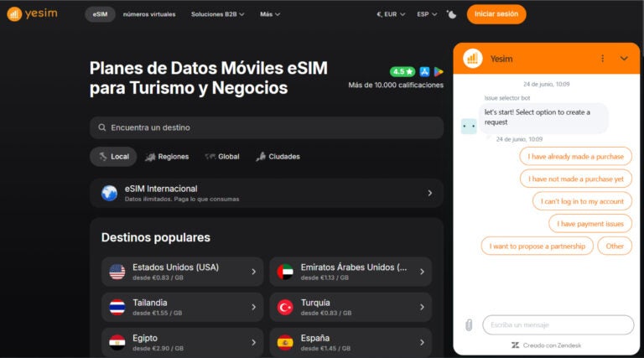Choose 'I have payment issues'
This screenshot has width=644, height=358.
[x=590, y=224]
